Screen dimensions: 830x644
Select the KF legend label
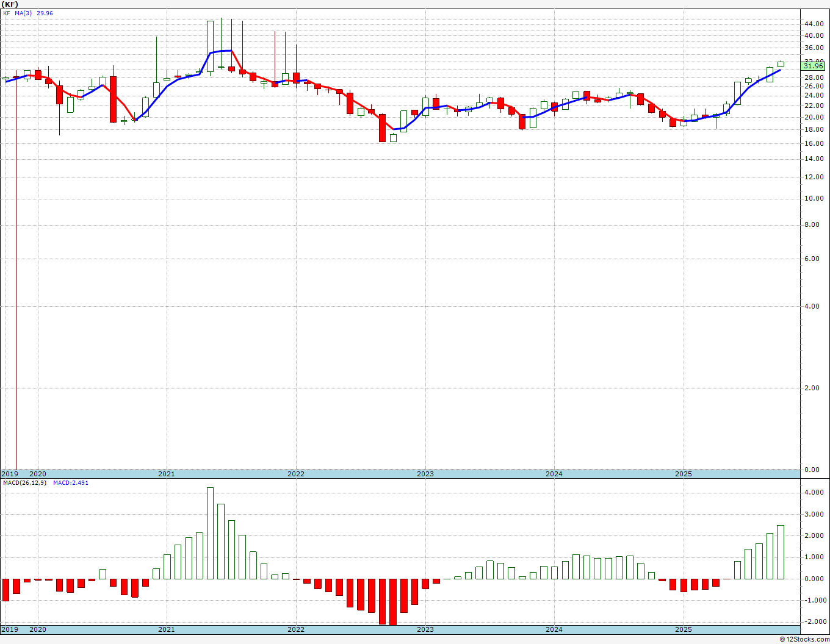(x=7, y=13)
